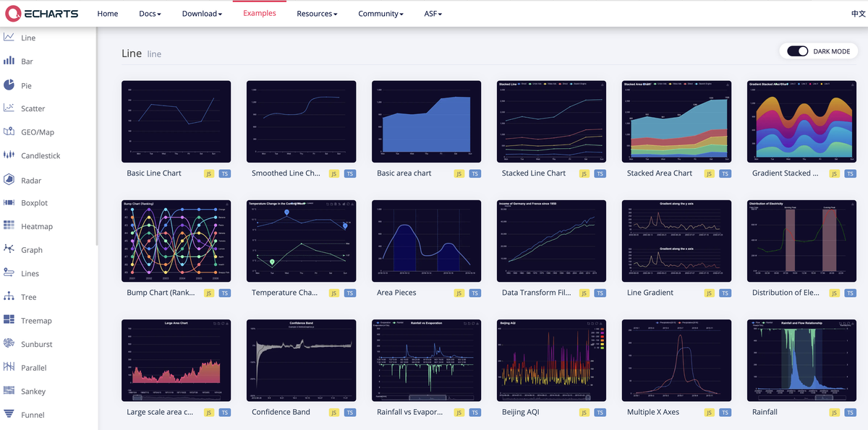Select the Line chart icon in sidebar
This screenshot has width=868, height=430.
click(x=9, y=37)
